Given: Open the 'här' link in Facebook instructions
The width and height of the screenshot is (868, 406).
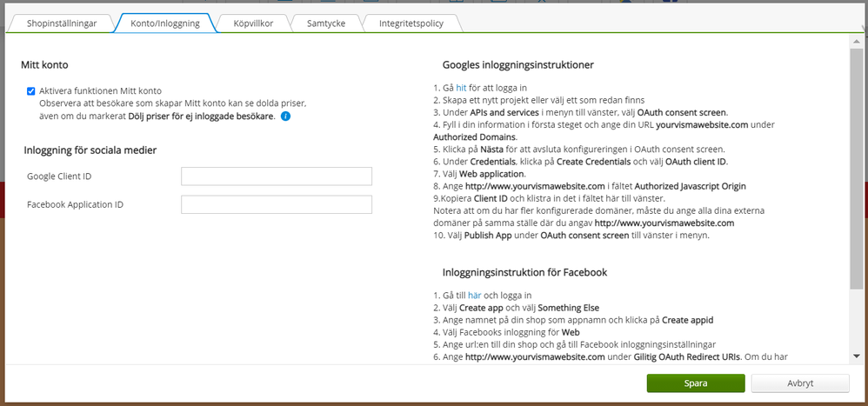Looking at the screenshot, I should pos(474,296).
